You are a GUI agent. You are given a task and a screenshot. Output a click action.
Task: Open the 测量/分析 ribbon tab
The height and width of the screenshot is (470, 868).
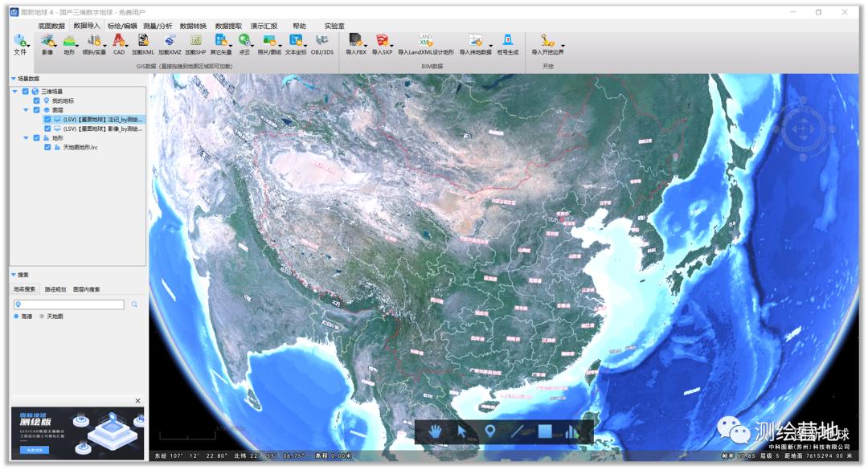151,26
